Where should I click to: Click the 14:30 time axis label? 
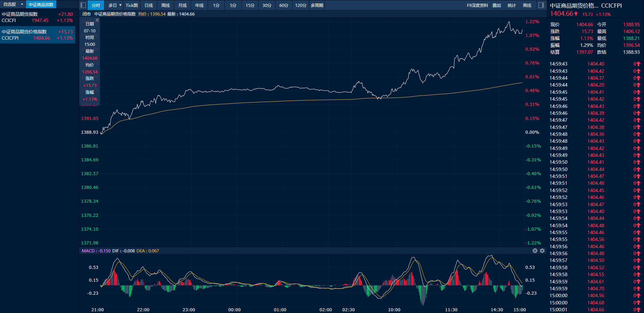(x=497, y=310)
